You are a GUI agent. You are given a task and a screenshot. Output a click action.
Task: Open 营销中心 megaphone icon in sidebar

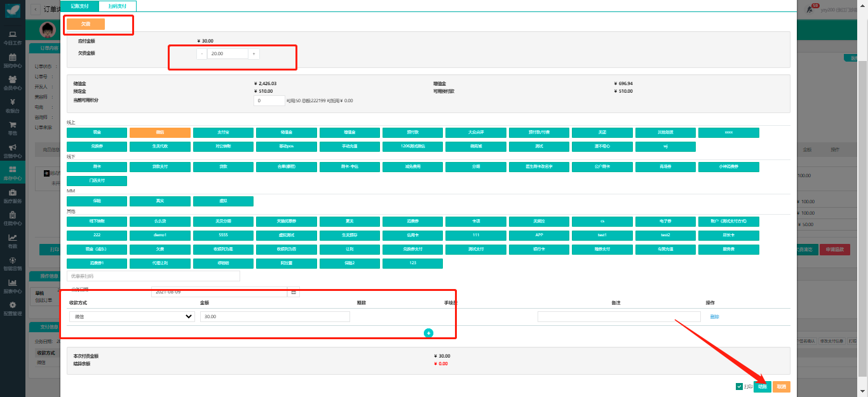coord(13,151)
